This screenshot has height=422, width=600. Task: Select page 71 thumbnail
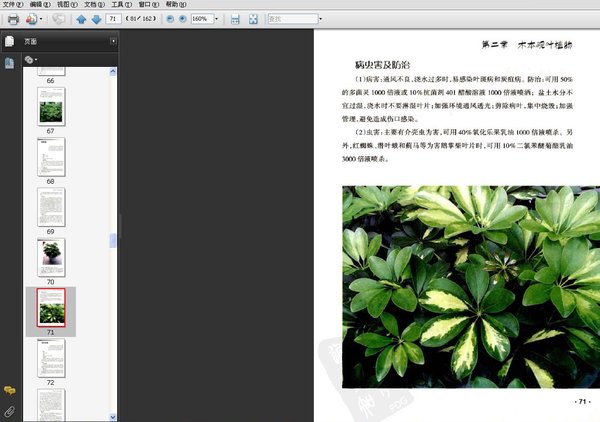pos(51,308)
